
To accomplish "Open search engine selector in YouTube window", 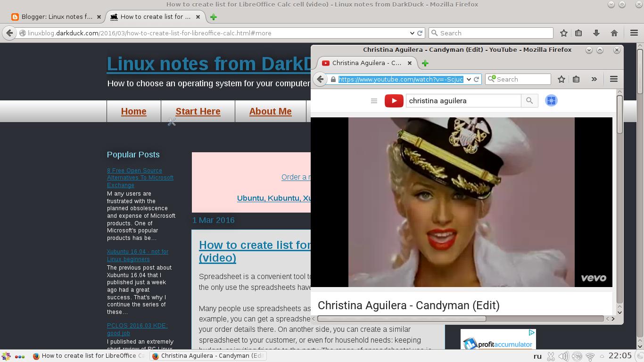I will [492, 79].
